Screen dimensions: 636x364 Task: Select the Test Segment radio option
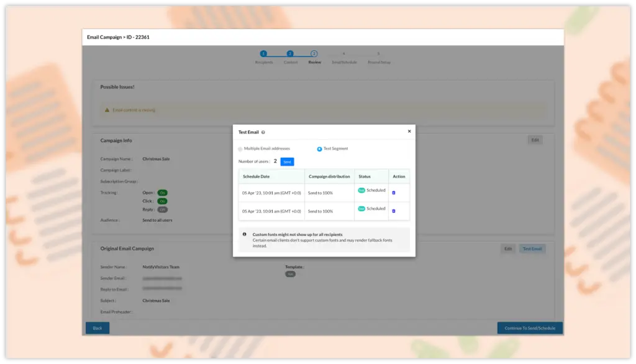point(319,149)
